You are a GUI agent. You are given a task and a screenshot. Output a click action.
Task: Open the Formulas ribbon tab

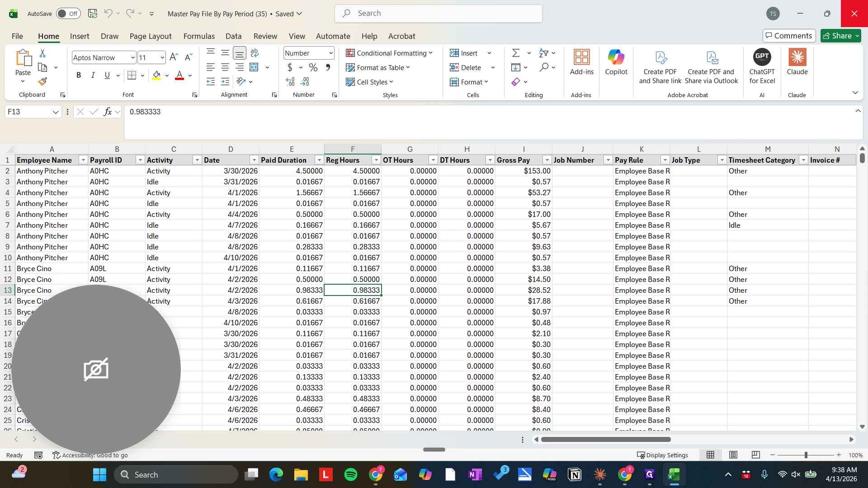pos(199,36)
